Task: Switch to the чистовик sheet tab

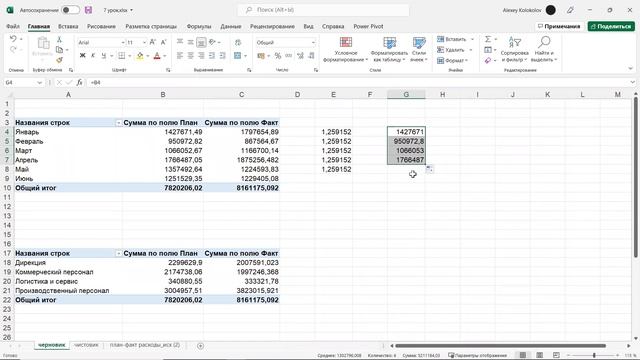Action: tap(86, 345)
